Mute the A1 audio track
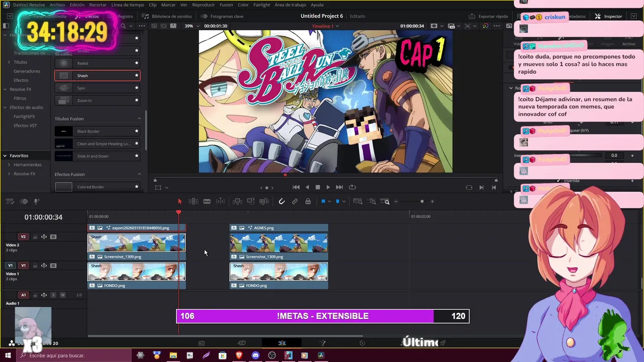Viewport: 644px width, 362px height. [62, 295]
